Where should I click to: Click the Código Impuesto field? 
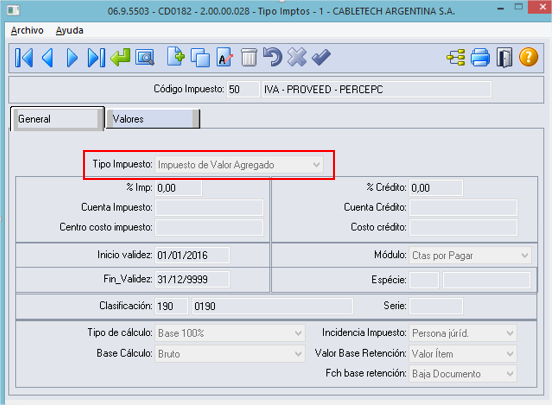243,89
